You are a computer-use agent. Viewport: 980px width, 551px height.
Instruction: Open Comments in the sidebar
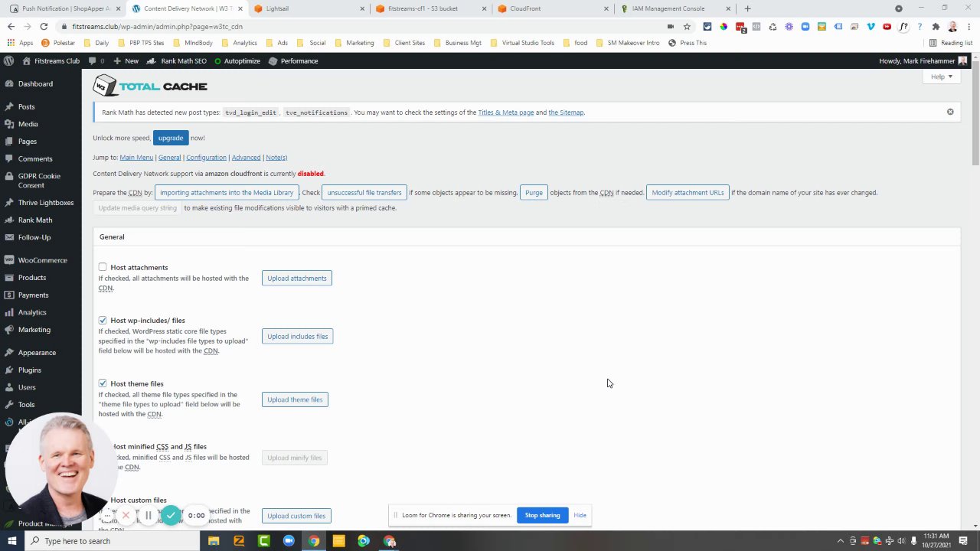[35, 158]
